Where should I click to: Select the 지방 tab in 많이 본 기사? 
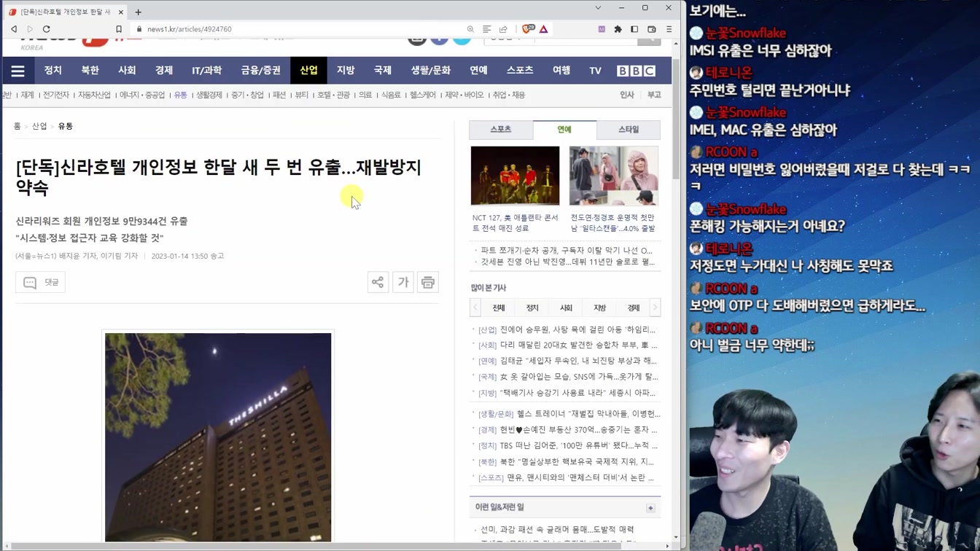point(599,308)
